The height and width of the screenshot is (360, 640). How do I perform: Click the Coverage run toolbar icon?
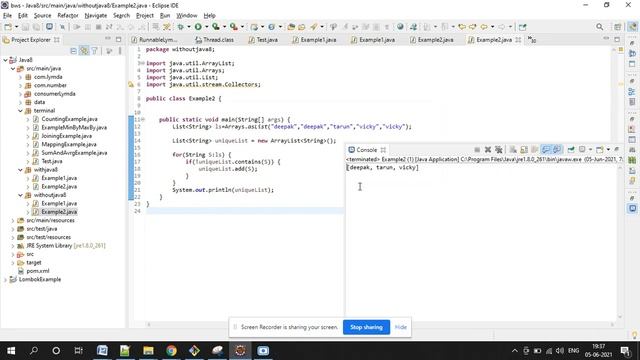pos(216,27)
